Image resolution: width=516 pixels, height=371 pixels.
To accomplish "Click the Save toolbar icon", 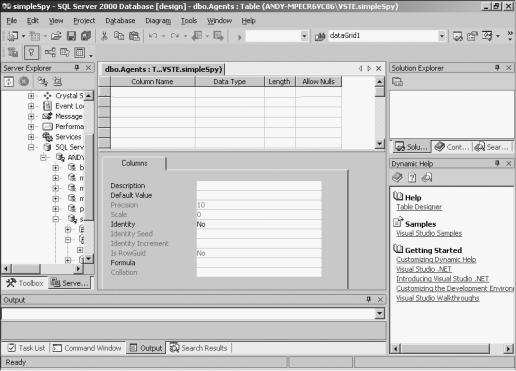I will 71,36.
